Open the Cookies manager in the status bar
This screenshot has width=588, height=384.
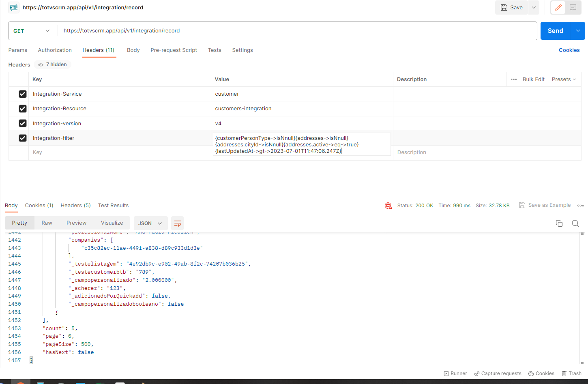tap(541, 373)
